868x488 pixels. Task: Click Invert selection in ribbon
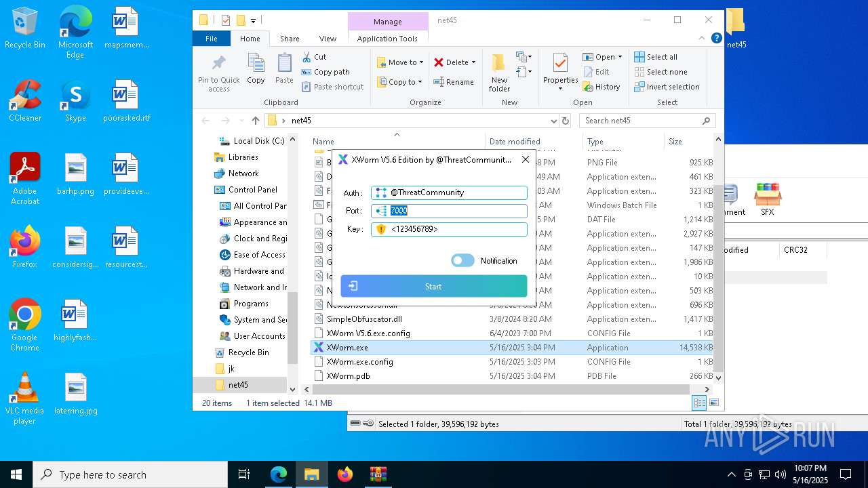(x=667, y=87)
